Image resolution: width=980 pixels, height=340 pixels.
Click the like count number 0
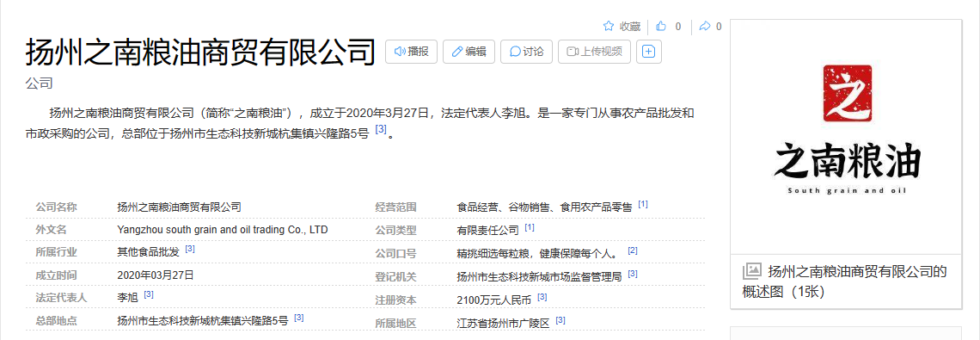(678, 27)
